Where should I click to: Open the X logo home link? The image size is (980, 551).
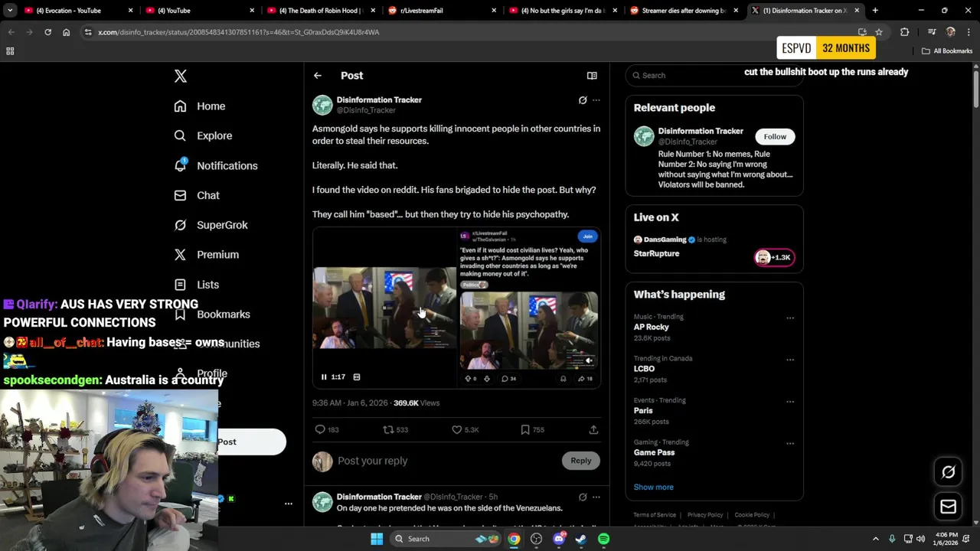181,76
